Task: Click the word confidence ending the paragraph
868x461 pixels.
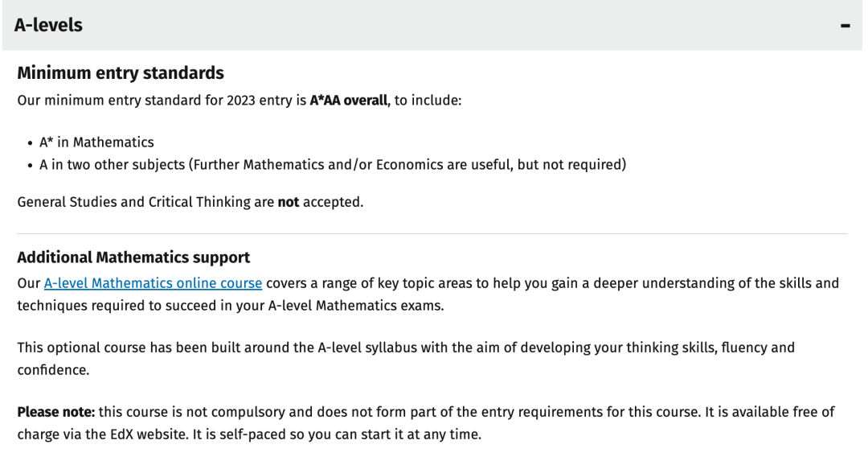Action: pyautogui.click(x=53, y=370)
